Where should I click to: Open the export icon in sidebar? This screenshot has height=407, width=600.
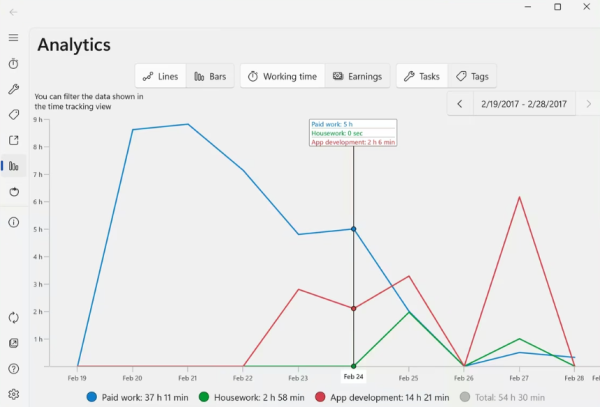click(x=13, y=140)
